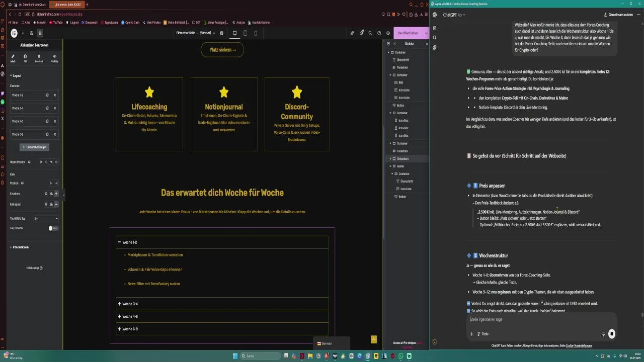Toggle the FAQ Schema switch
The image size is (644, 362).
point(53,228)
